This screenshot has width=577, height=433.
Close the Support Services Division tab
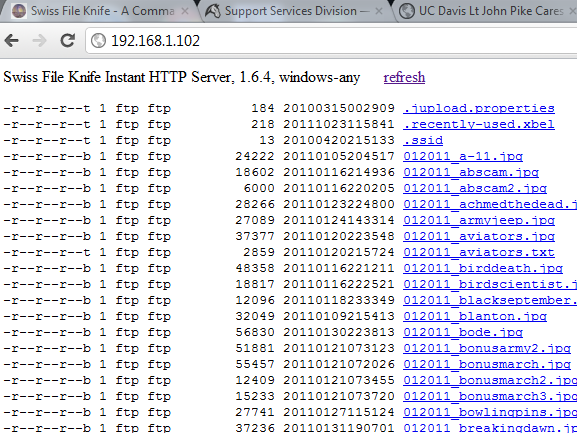click(x=379, y=11)
